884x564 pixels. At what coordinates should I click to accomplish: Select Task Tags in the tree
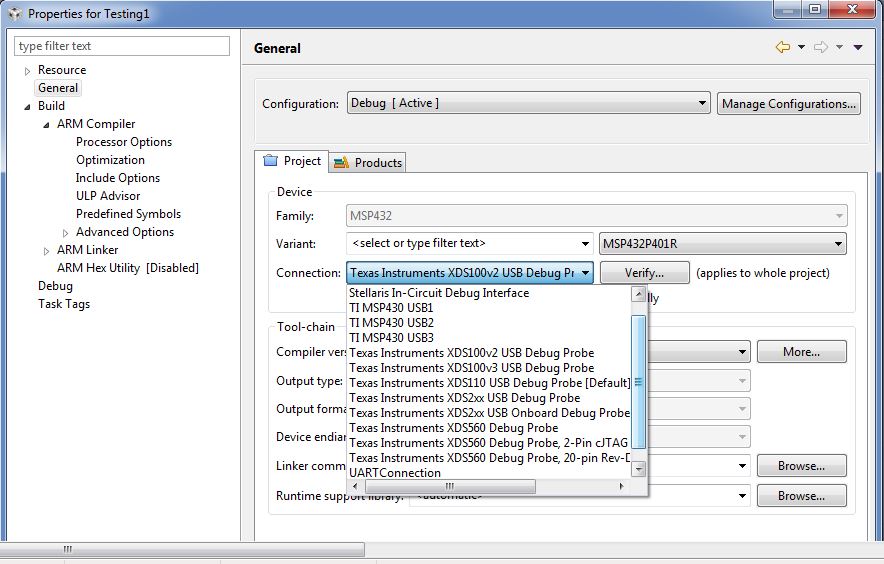(64, 304)
